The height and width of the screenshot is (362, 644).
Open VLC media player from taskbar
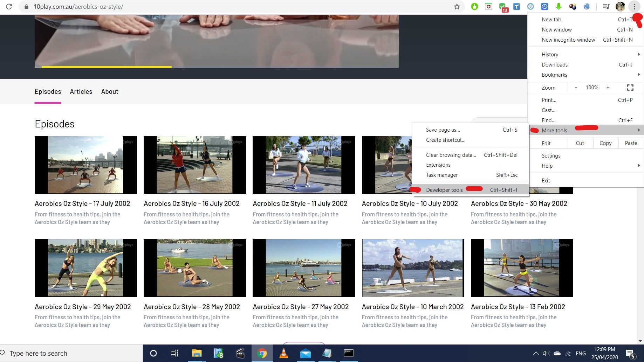point(283,353)
